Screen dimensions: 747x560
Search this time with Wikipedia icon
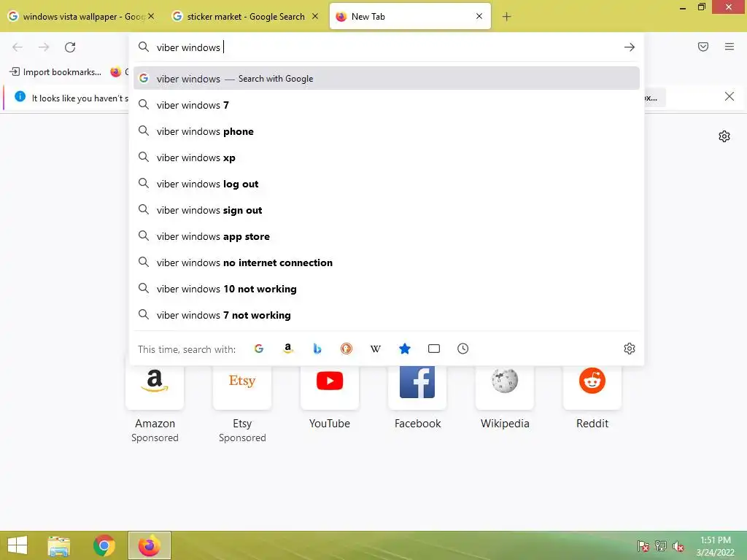tap(376, 349)
